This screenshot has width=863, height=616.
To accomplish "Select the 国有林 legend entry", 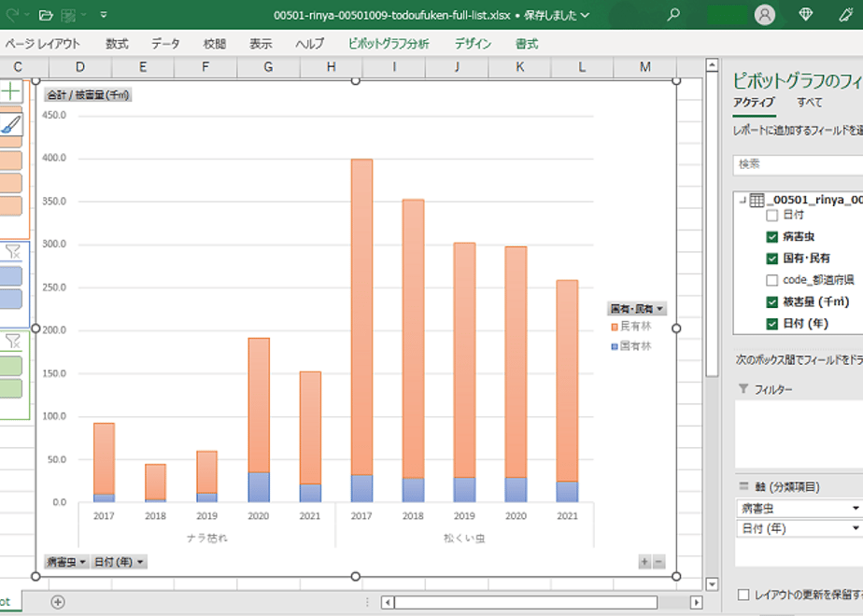I will pos(631,346).
